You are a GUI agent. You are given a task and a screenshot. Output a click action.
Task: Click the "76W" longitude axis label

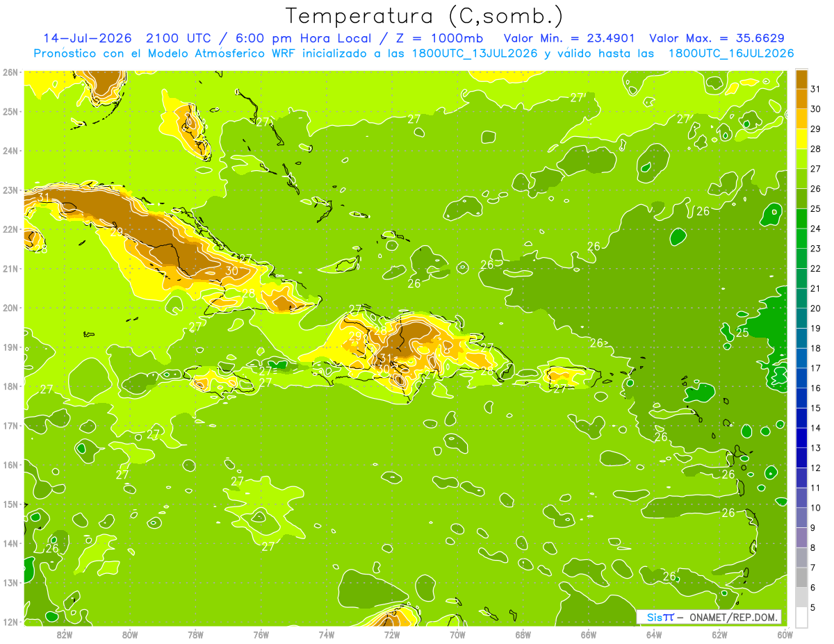pos(261,635)
